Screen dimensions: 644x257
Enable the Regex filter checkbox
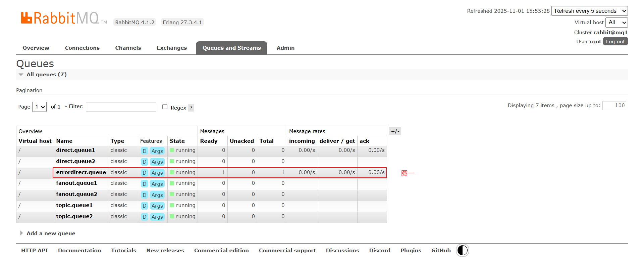point(165,107)
